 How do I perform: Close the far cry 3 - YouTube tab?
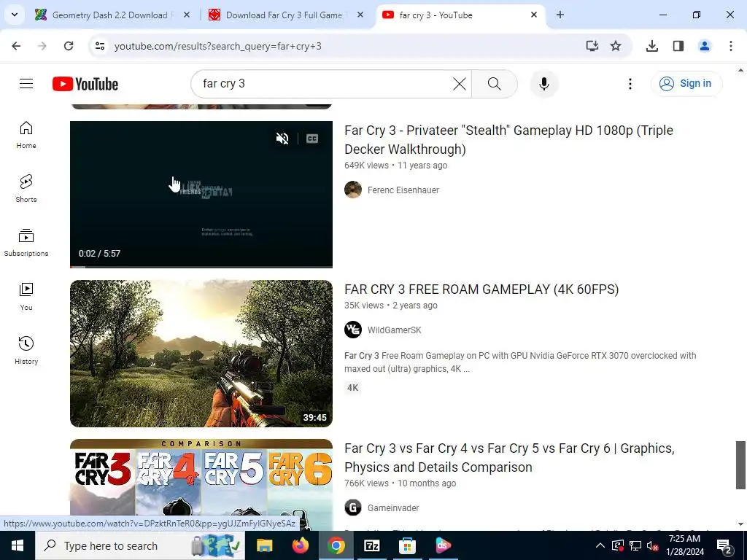tap(534, 15)
